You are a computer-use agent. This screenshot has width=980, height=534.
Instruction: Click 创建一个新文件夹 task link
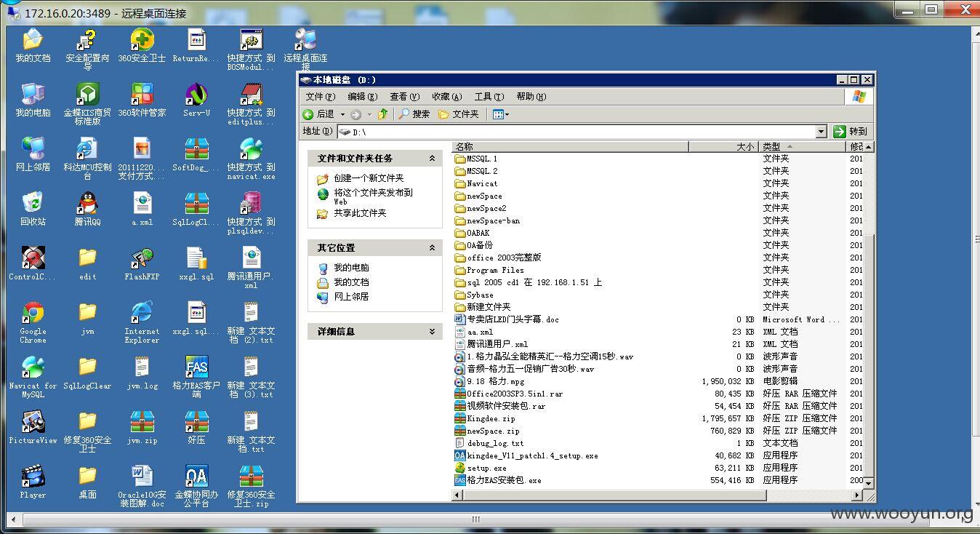pyautogui.click(x=369, y=178)
